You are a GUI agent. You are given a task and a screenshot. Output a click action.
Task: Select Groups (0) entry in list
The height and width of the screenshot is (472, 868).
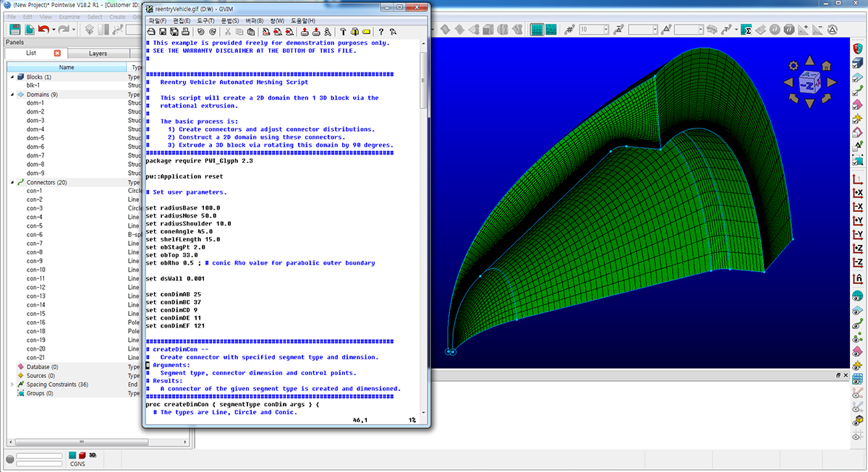pos(40,393)
